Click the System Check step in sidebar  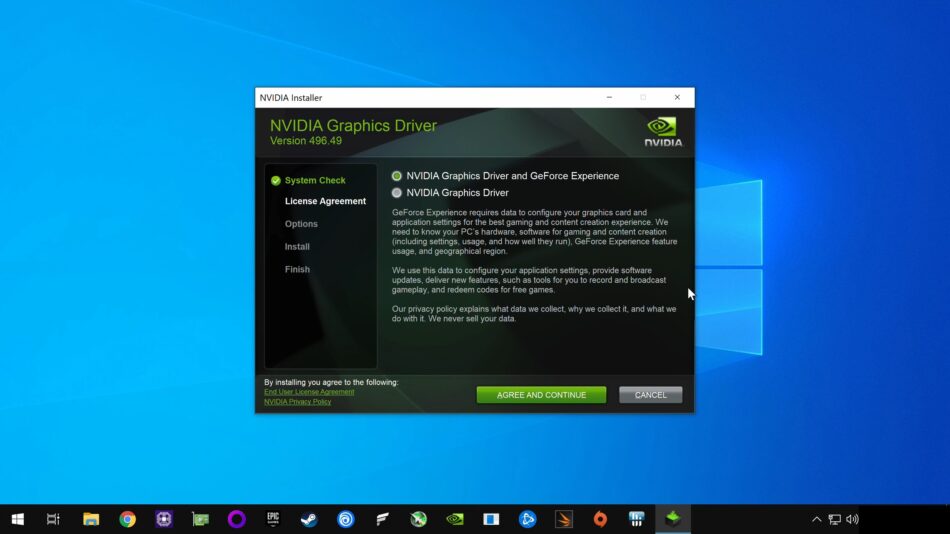[314, 181]
